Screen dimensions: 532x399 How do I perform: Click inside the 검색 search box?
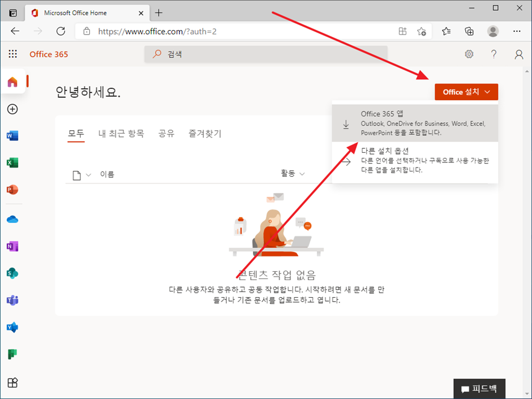click(x=266, y=54)
